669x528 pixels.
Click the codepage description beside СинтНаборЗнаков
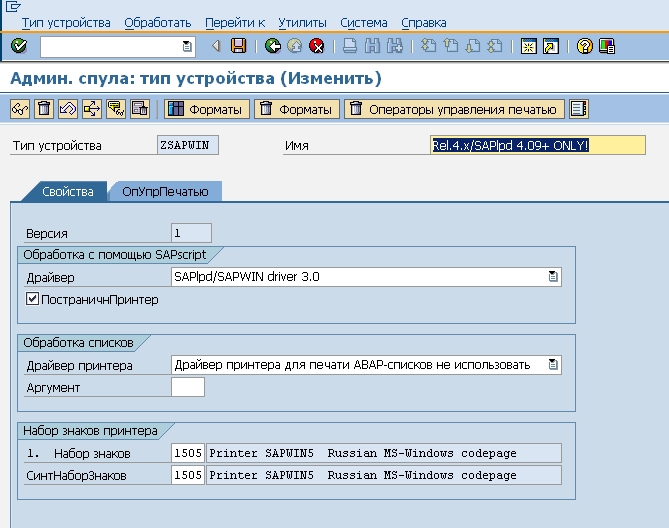pos(384,475)
